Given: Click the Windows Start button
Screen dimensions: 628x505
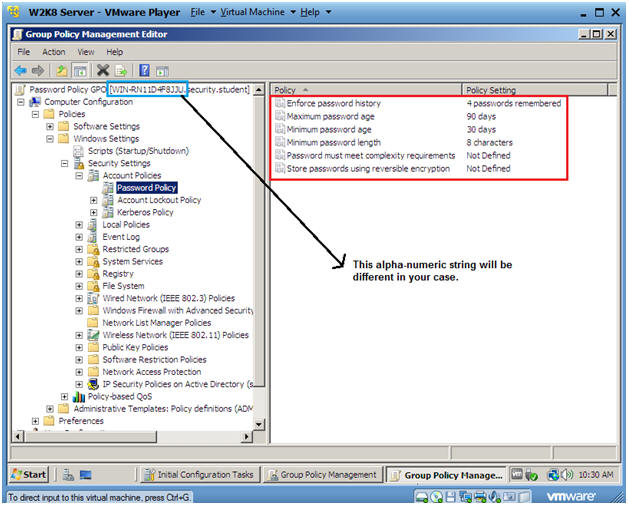Looking at the screenshot, I should [x=28, y=475].
